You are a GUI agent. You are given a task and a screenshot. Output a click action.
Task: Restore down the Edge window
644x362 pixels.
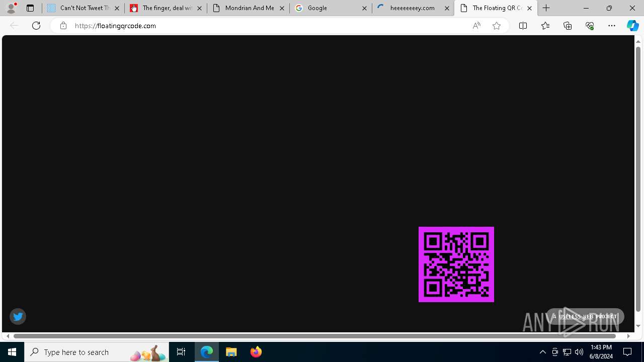[x=609, y=8]
